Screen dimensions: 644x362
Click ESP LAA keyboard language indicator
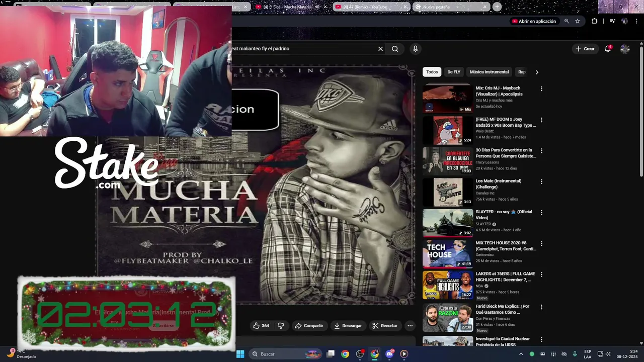pos(588,354)
